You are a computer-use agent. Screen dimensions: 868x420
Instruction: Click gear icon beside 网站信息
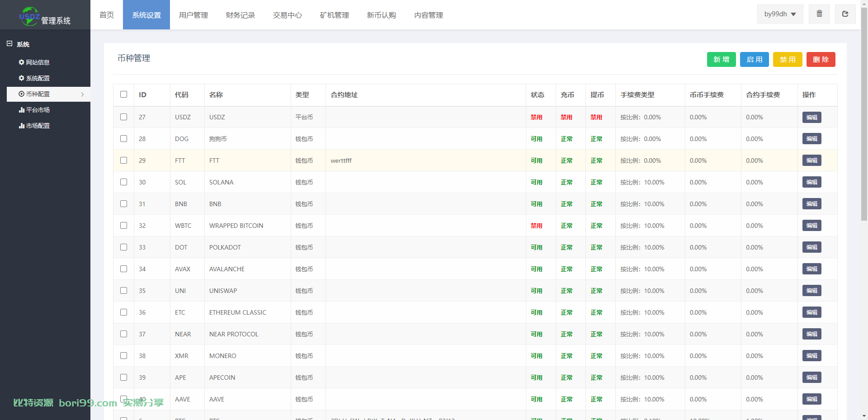pos(21,62)
